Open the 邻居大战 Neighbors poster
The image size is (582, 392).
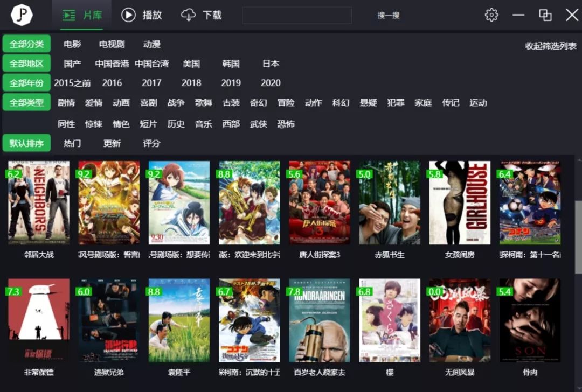tap(39, 202)
